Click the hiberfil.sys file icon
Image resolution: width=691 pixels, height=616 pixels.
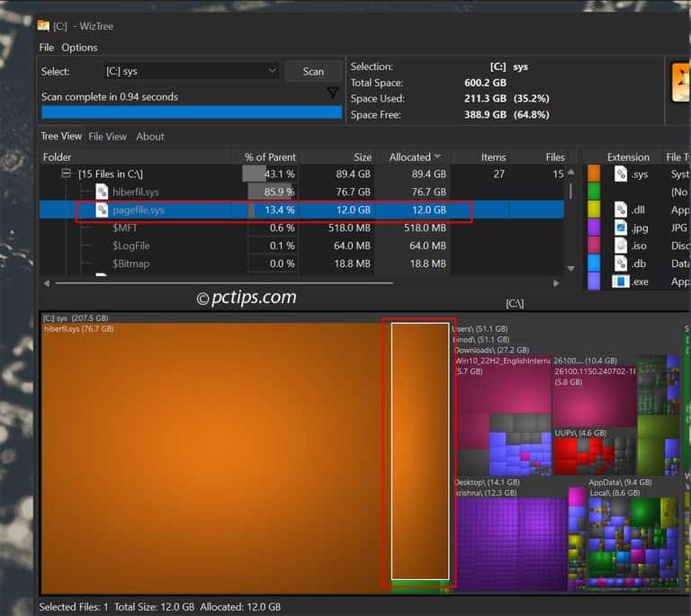point(103,192)
